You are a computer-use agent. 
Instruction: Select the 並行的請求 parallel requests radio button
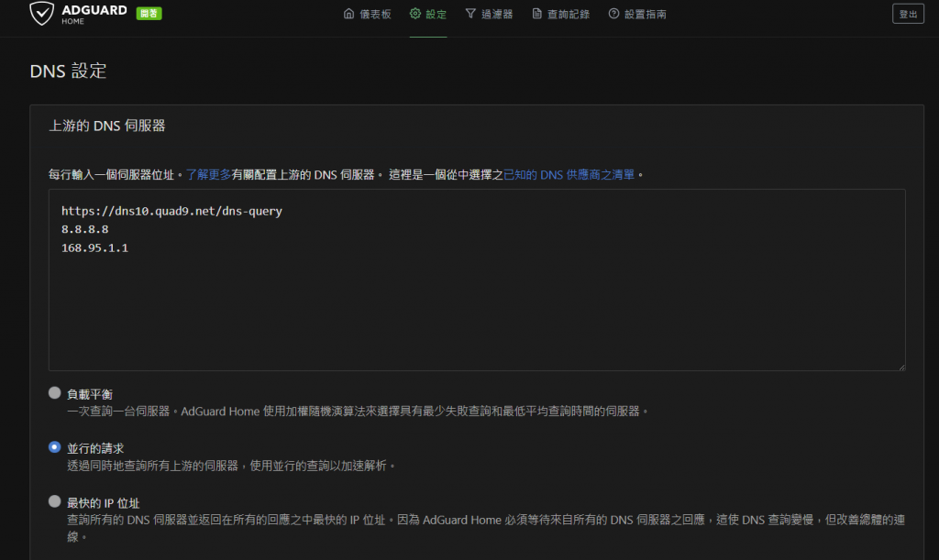54,447
